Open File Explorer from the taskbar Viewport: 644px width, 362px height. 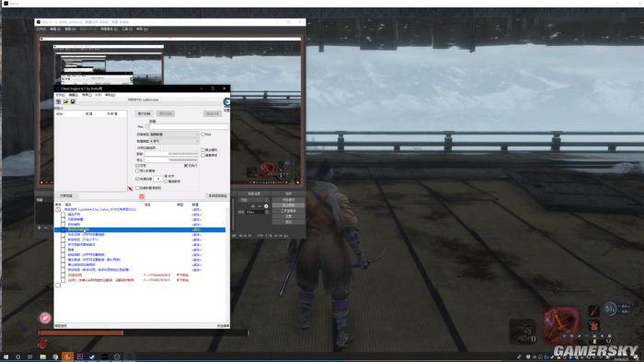coord(42,356)
